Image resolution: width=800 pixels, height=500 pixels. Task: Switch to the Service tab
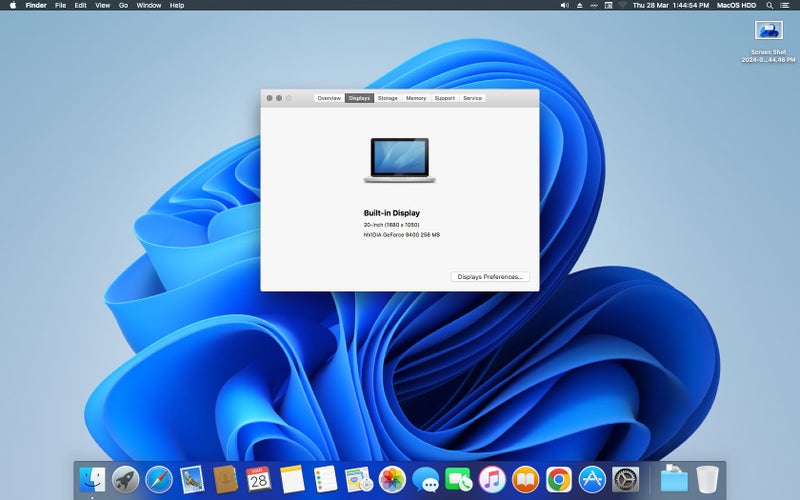472,98
